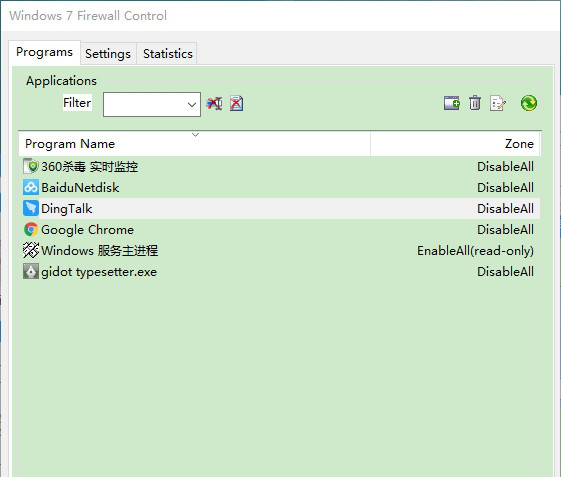The width and height of the screenshot is (561, 496).
Task: Add a new application with the window-plus icon
Action: click(x=452, y=103)
